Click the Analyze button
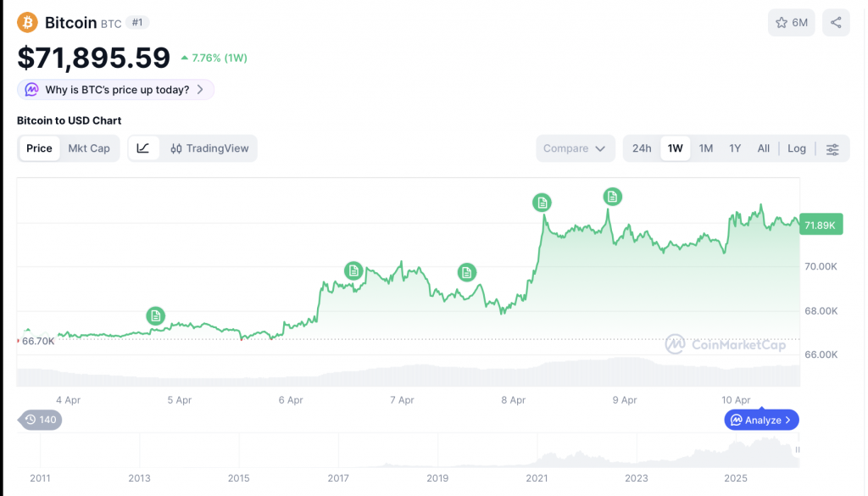 tap(760, 420)
